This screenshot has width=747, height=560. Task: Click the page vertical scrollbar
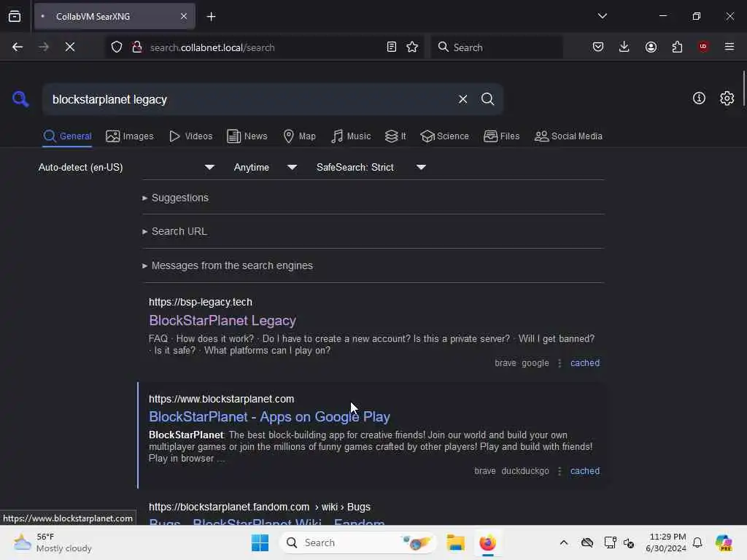[743, 89]
